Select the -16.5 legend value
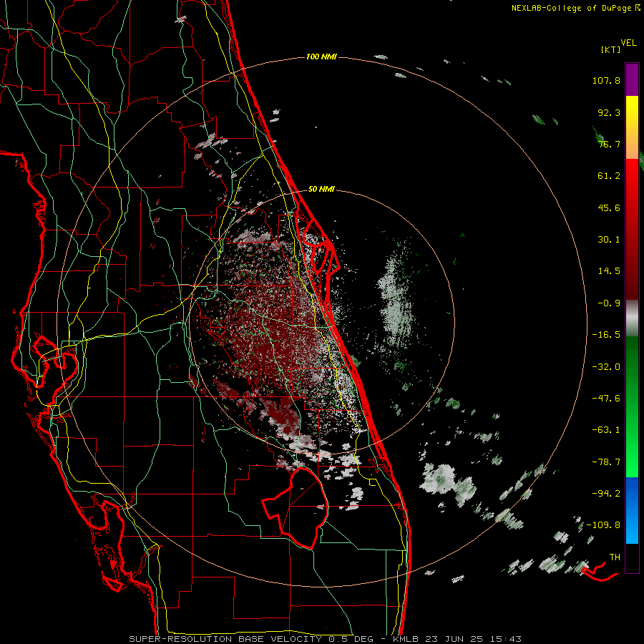This screenshot has width=644, height=644. [606, 335]
